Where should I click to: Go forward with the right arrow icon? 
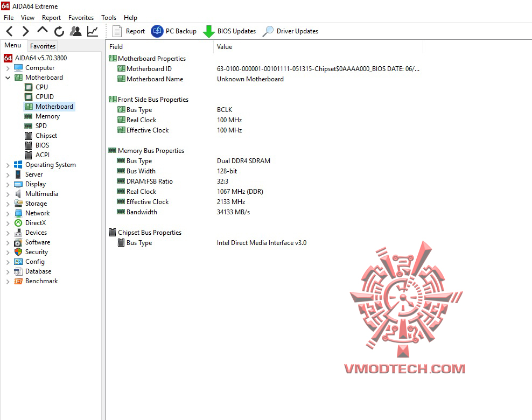25,31
